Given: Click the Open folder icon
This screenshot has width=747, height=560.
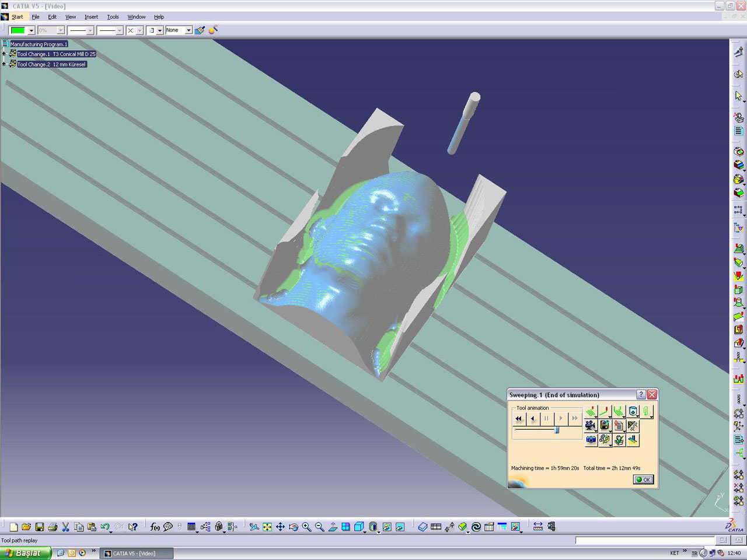Looking at the screenshot, I should (x=26, y=527).
